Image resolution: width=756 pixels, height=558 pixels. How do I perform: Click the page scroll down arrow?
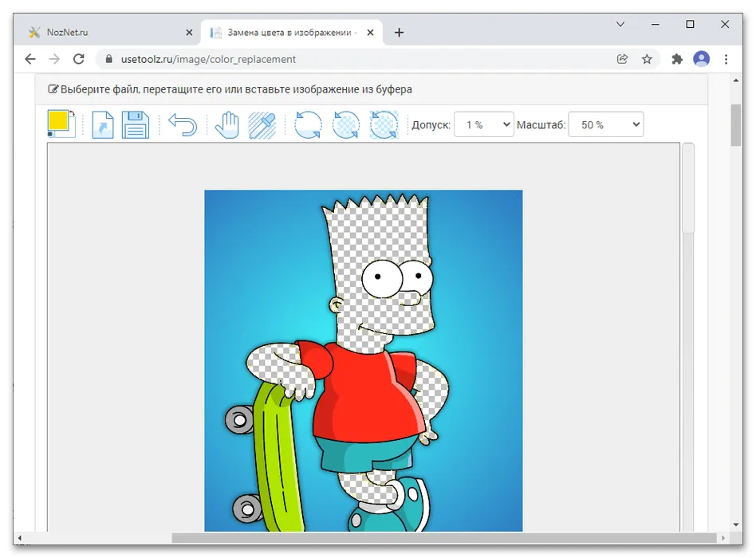point(736,525)
